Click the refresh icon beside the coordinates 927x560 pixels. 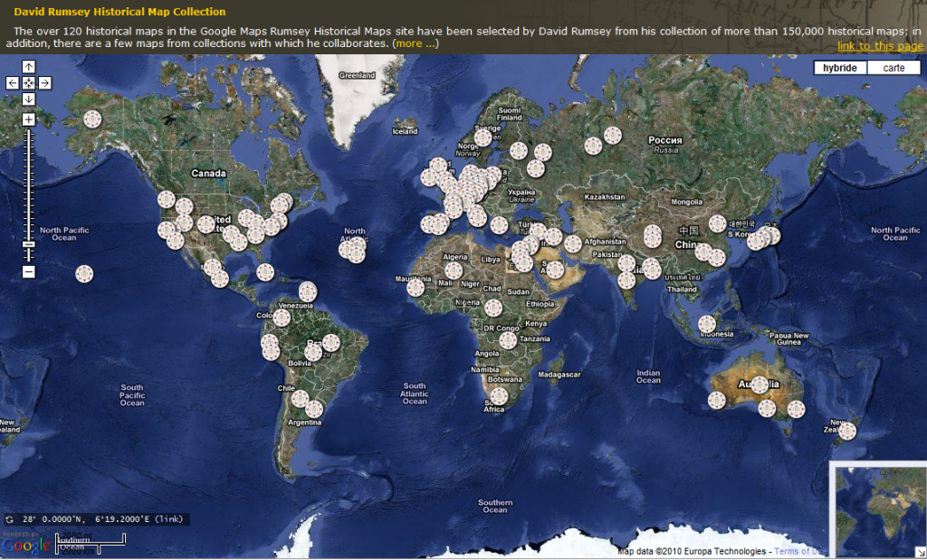click(x=9, y=520)
